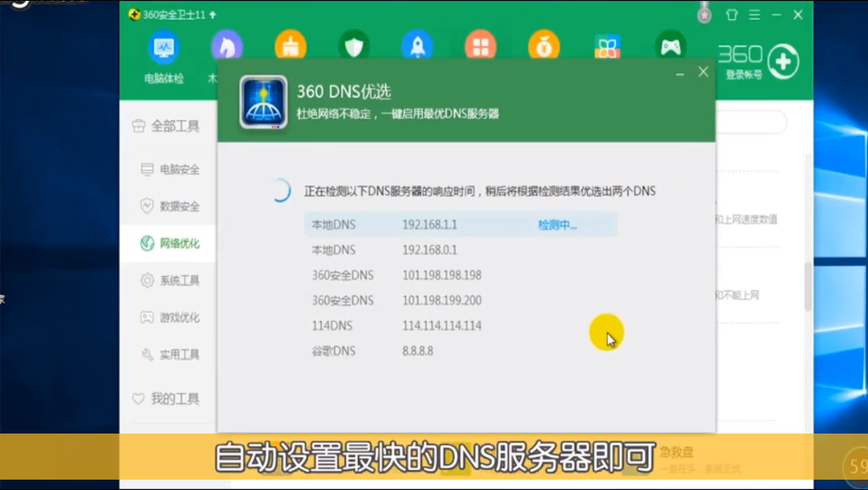Click the 360 DNS优选 title text

[x=344, y=91]
